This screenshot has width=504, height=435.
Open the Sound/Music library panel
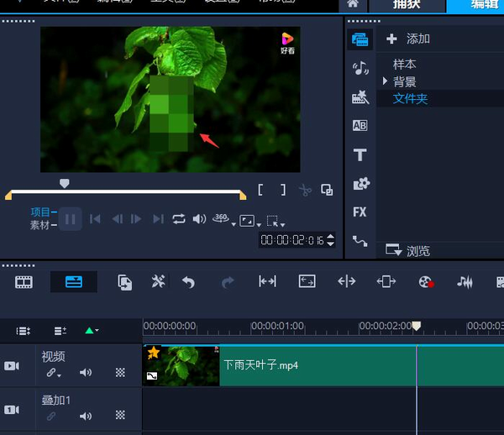pos(360,68)
